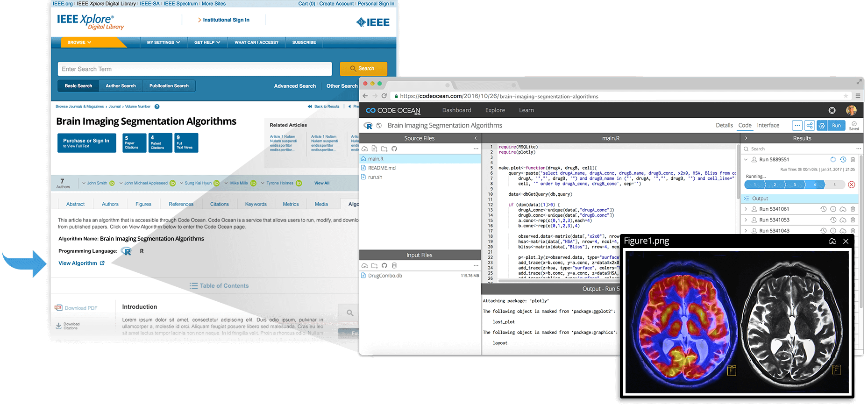Expand the Run 5341053 entry
868x405 pixels.
tap(746, 220)
